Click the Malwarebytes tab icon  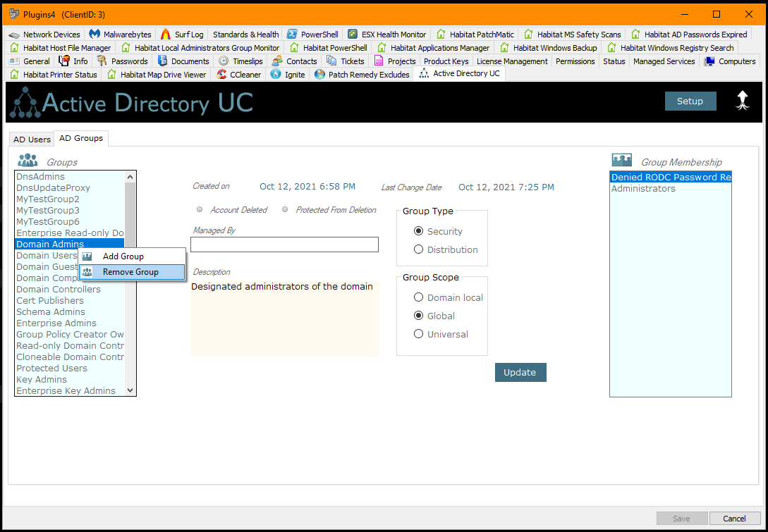[x=95, y=34]
